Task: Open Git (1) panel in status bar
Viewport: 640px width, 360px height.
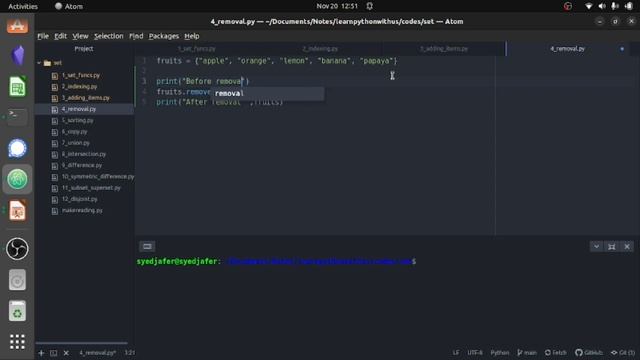Action: (x=623, y=353)
